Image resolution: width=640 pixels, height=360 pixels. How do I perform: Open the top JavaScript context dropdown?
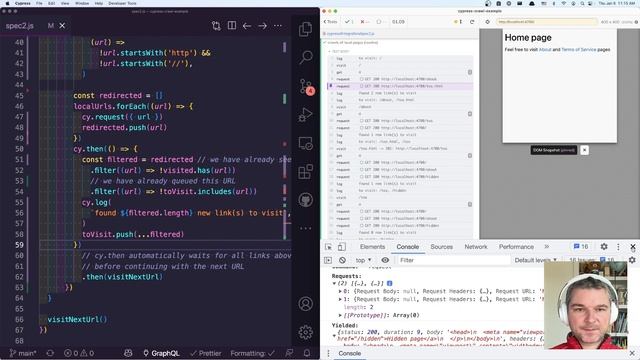[363, 260]
